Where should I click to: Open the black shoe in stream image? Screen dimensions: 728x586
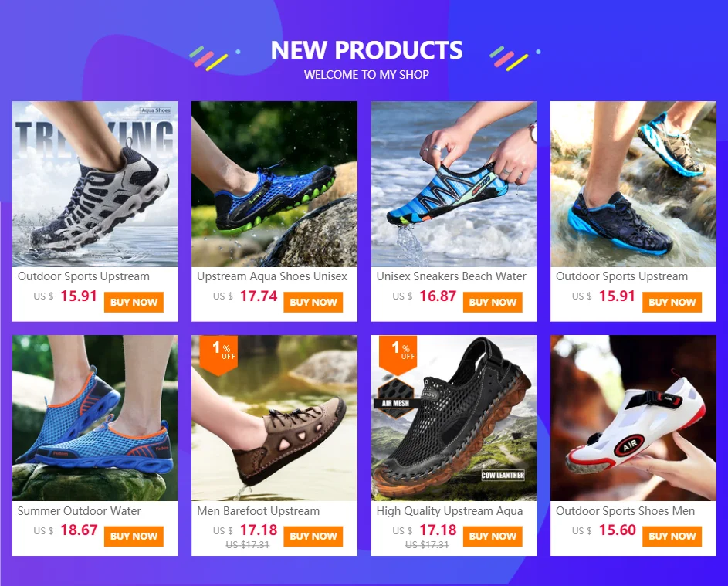[x=633, y=184]
